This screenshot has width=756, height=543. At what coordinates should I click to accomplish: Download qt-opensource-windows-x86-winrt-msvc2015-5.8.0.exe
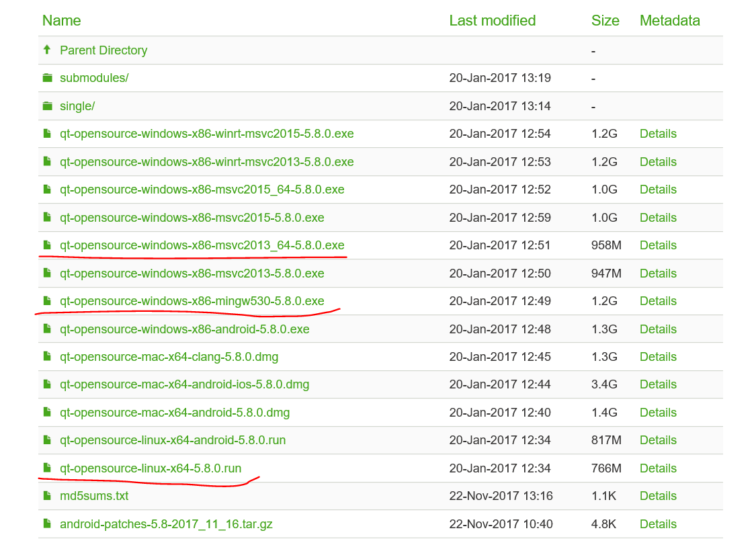click(x=207, y=134)
